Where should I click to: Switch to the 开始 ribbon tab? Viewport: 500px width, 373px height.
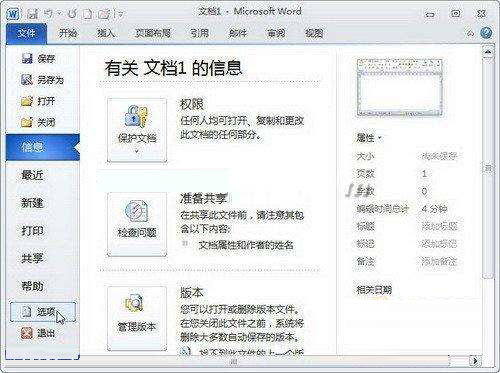tap(68, 33)
